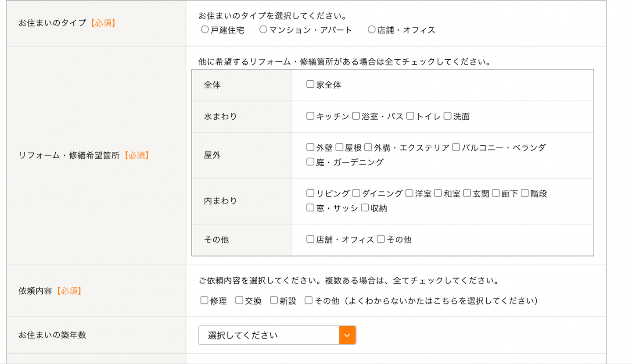Check the 外壁 checkbox

(310, 147)
